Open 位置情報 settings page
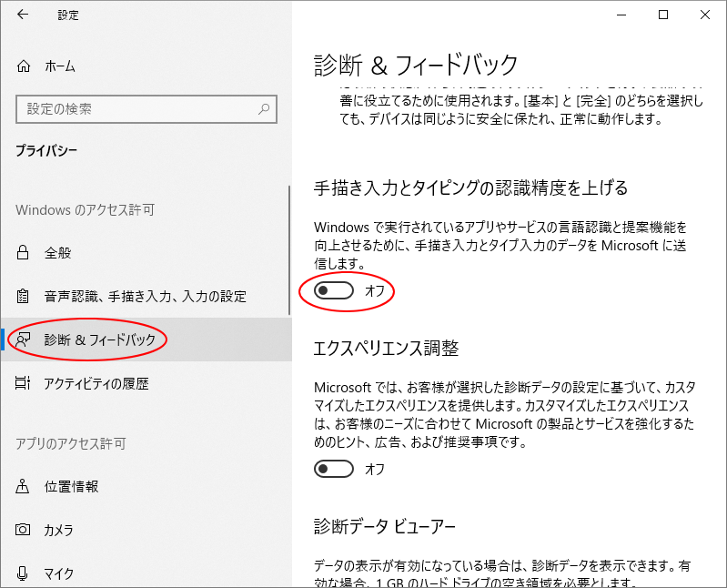 click(146, 486)
